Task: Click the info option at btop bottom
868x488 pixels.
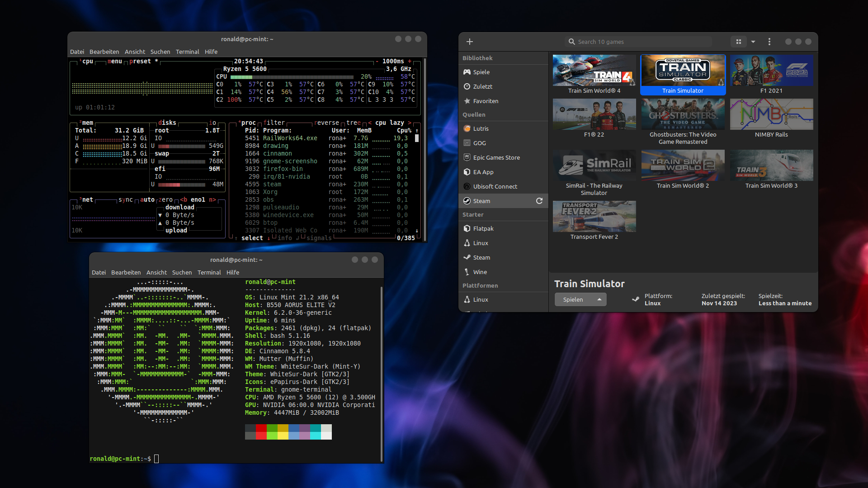Action: 285,238
